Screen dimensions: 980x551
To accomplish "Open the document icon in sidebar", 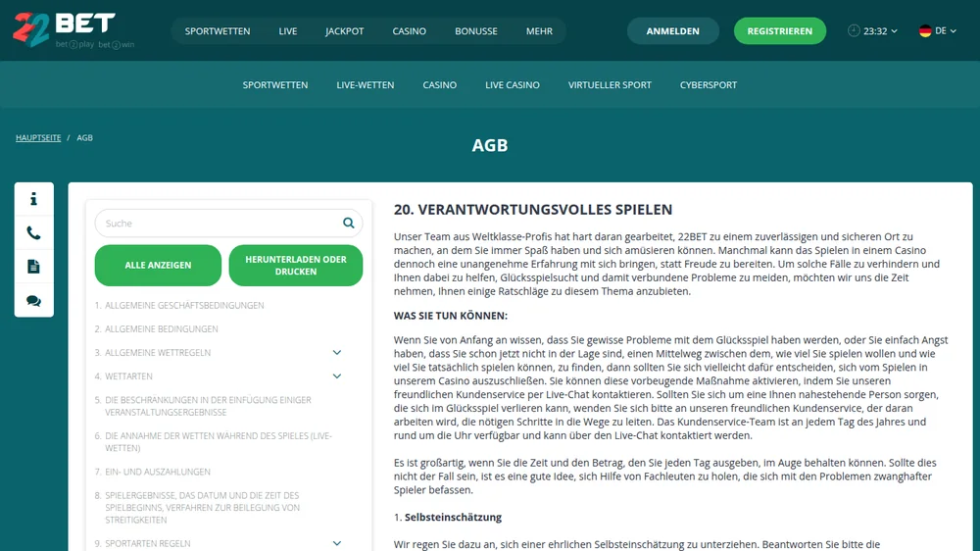I will [33, 267].
